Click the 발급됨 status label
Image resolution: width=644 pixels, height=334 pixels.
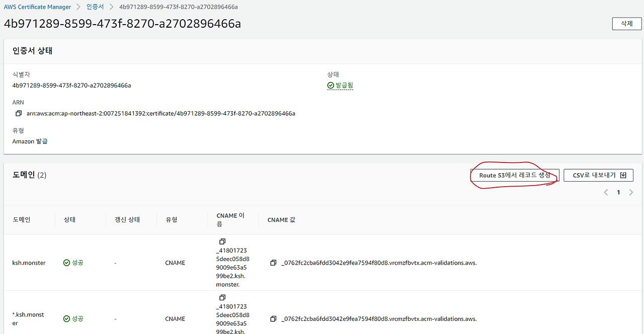click(x=344, y=86)
